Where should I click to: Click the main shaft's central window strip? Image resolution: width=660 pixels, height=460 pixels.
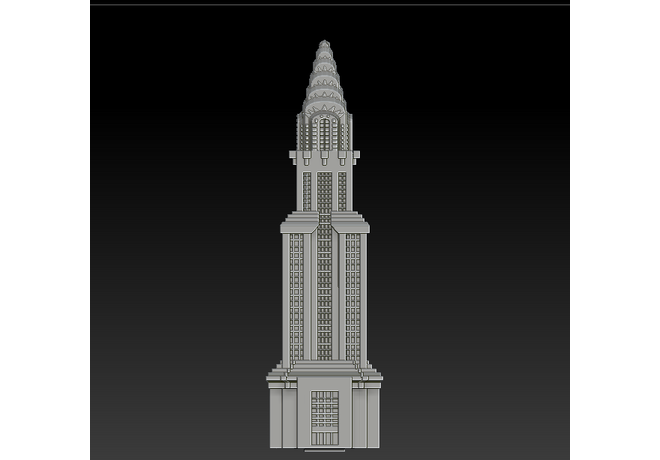point(324,295)
